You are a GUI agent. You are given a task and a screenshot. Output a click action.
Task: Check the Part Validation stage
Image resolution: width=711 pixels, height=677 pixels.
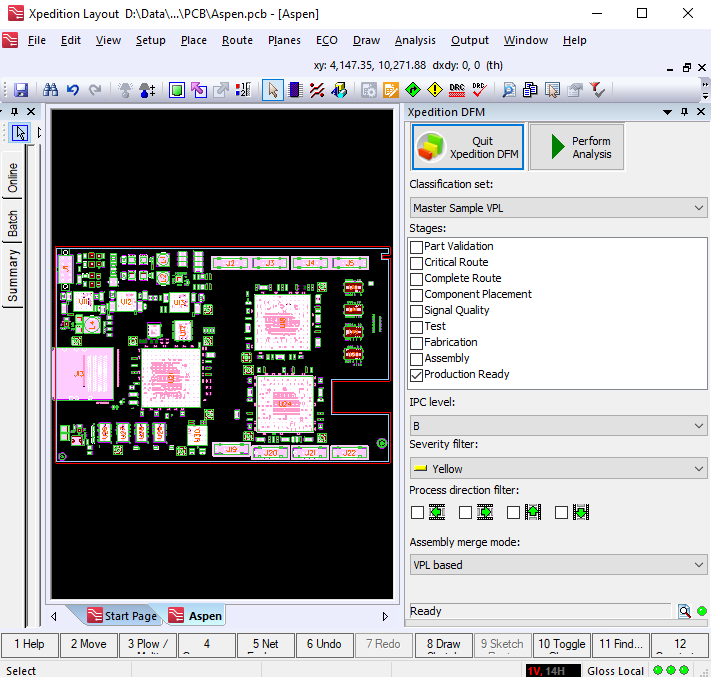tap(416, 247)
